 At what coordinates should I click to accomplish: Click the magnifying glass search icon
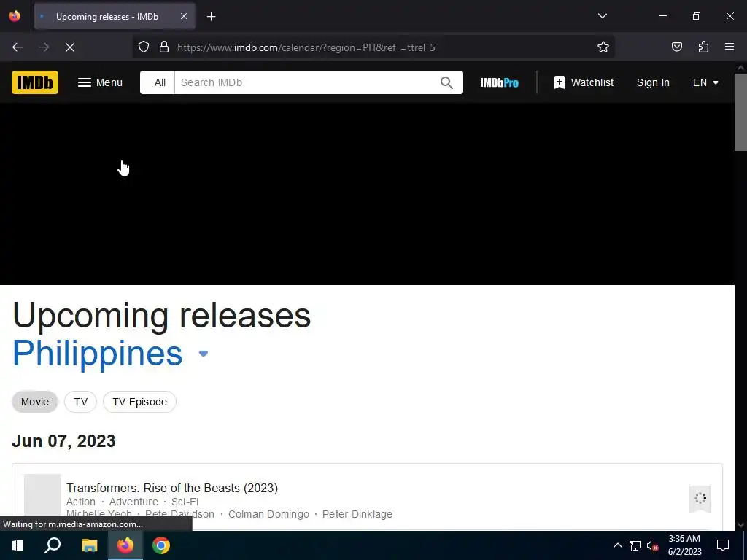[446, 82]
